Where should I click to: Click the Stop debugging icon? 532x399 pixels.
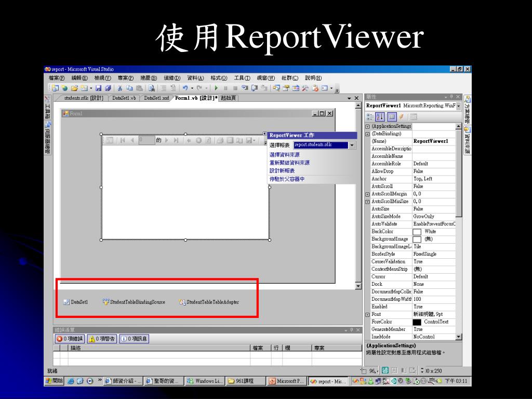(235, 88)
